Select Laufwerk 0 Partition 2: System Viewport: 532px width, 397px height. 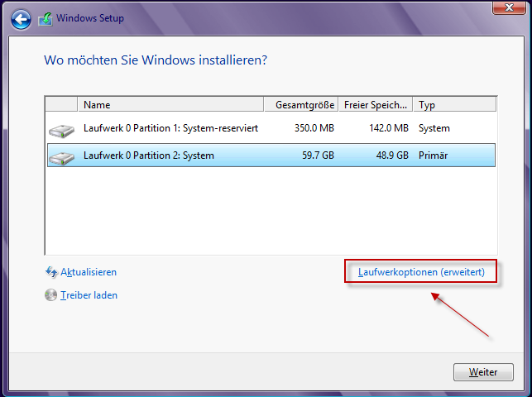click(271, 155)
